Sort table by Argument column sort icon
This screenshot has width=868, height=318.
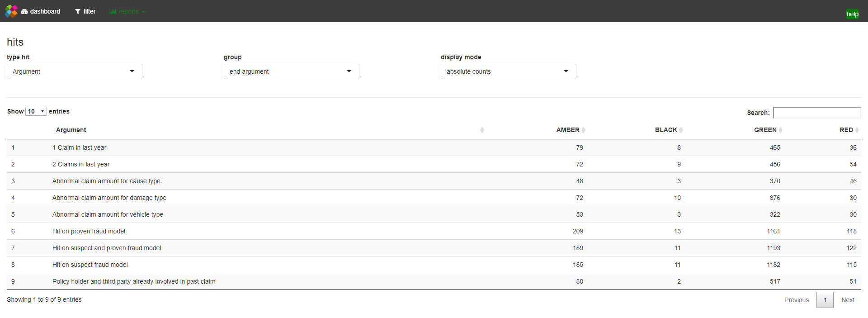pyautogui.click(x=482, y=130)
